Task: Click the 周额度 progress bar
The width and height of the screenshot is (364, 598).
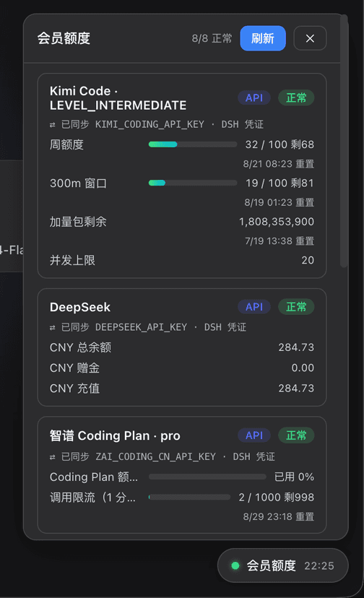Action: [193, 144]
